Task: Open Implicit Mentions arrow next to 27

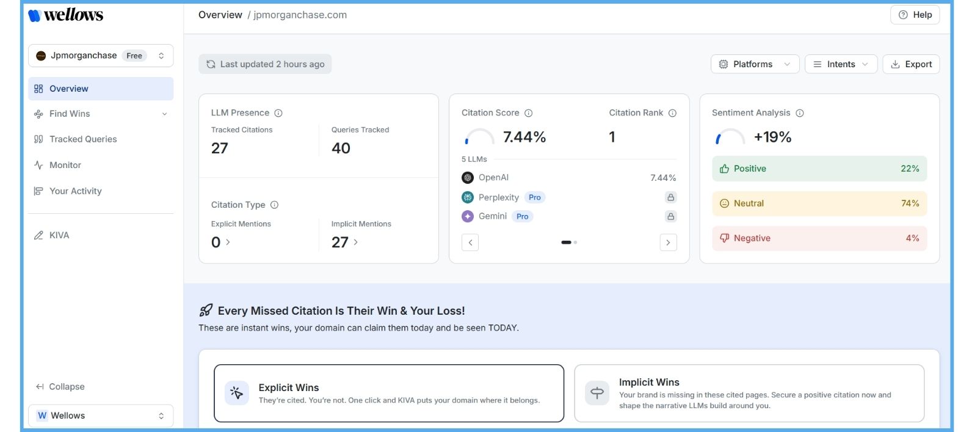Action: (356, 243)
